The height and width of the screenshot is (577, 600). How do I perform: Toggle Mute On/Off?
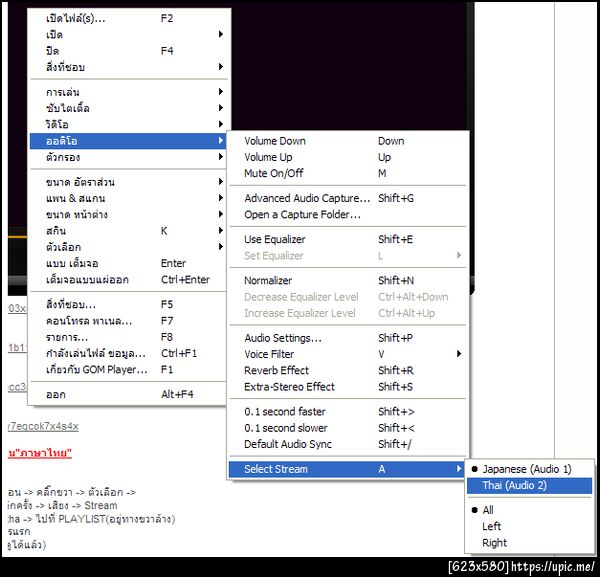click(347, 173)
